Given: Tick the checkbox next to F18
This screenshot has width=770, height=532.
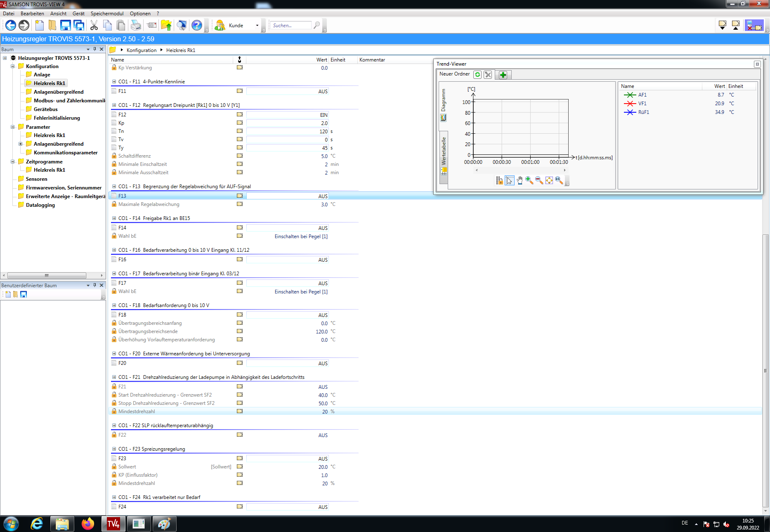Looking at the screenshot, I should pos(114,315).
